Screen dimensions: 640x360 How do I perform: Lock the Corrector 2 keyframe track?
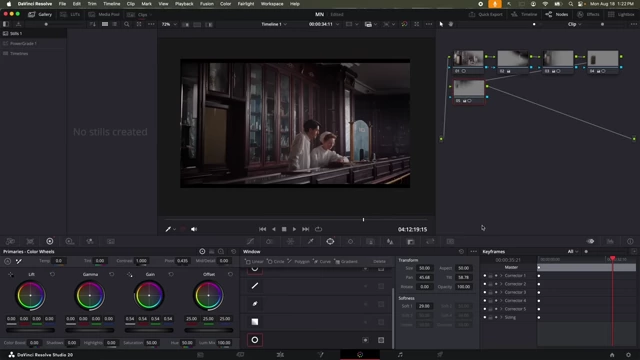pyautogui.click(x=490, y=284)
